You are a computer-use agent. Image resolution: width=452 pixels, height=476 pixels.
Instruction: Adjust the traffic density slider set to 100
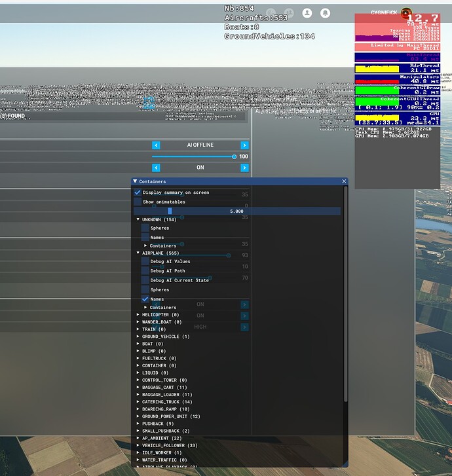coord(194,156)
